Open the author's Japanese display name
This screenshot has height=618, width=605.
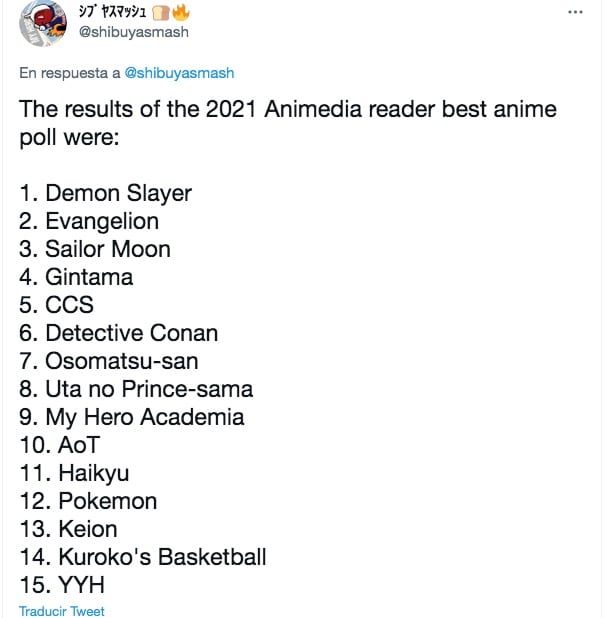tap(112, 13)
